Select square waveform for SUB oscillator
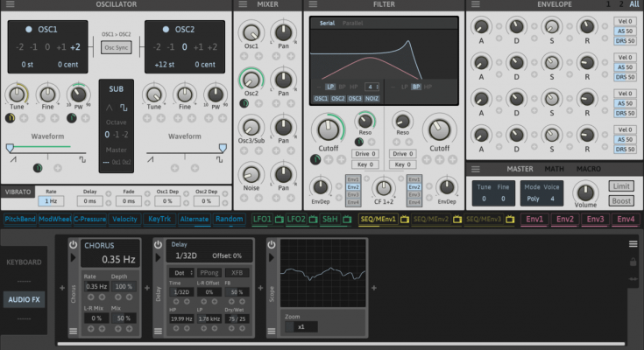 [x=124, y=108]
